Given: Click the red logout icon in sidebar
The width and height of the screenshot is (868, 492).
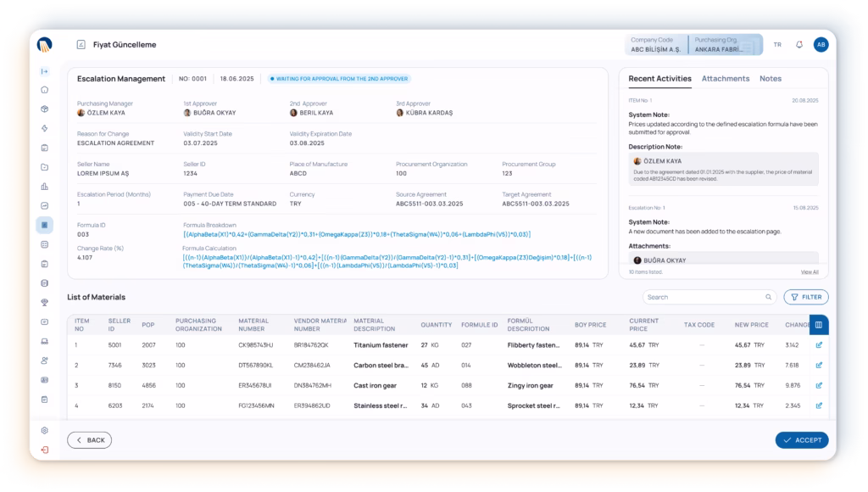Looking at the screenshot, I should [45, 449].
